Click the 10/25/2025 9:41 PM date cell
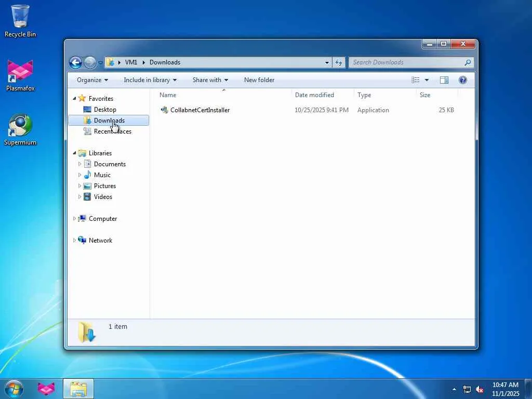This screenshot has height=399, width=532. pos(321,110)
